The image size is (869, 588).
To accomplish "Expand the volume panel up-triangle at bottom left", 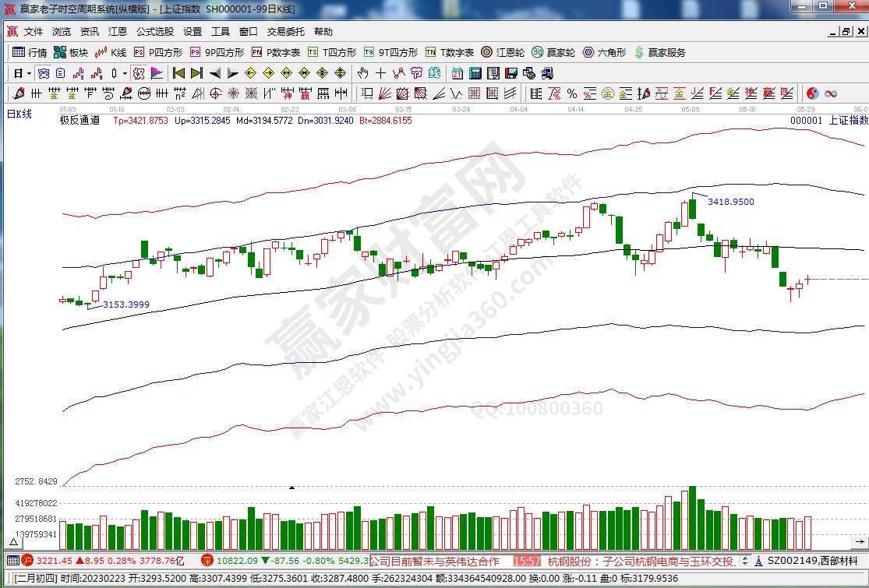I will (x=13, y=541).
